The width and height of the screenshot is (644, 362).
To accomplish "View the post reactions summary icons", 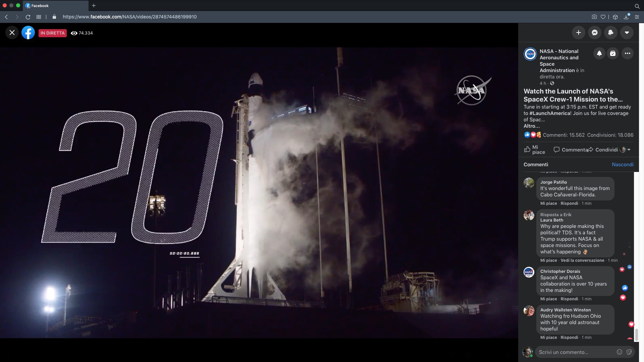I will [532, 135].
